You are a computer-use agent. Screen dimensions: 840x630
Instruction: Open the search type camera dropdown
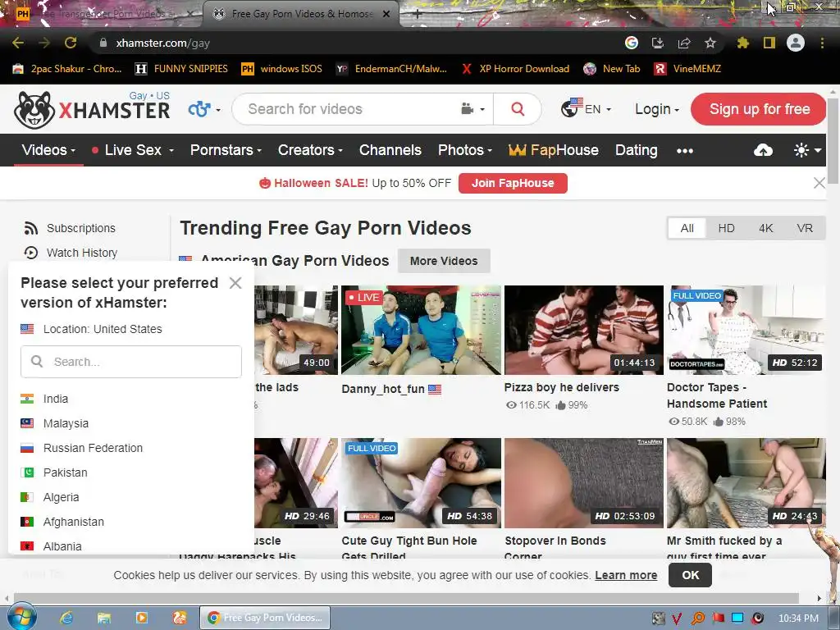click(x=472, y=109)
